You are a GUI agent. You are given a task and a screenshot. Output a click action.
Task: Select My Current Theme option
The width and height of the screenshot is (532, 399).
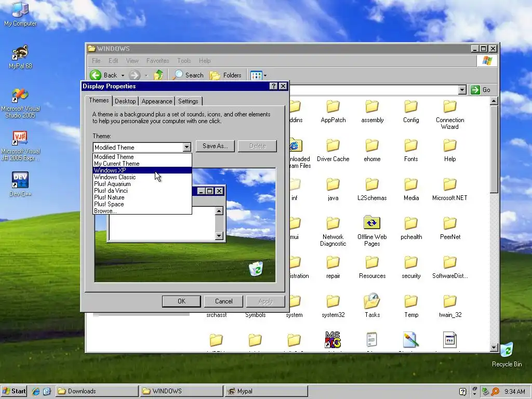[x=142, y=164]
